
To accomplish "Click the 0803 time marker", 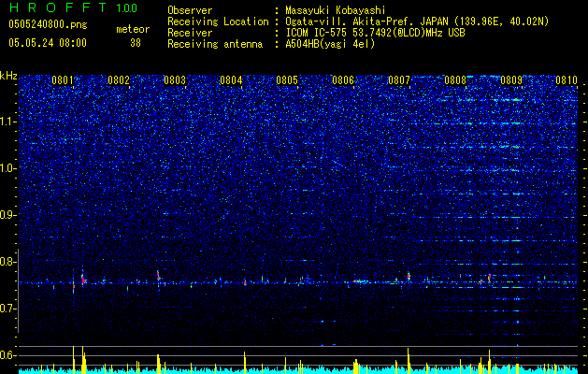I will (x=175, y=79).
